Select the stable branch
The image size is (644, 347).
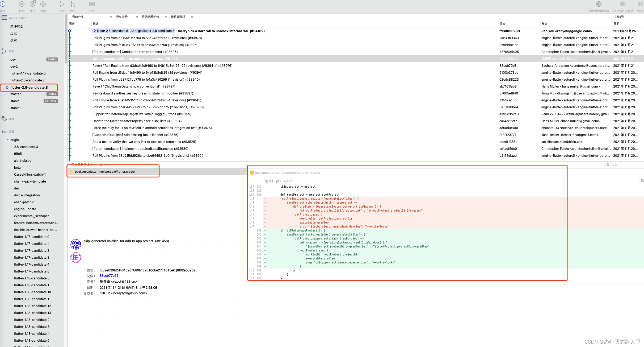pyautogui.click(x=15, y=101)
